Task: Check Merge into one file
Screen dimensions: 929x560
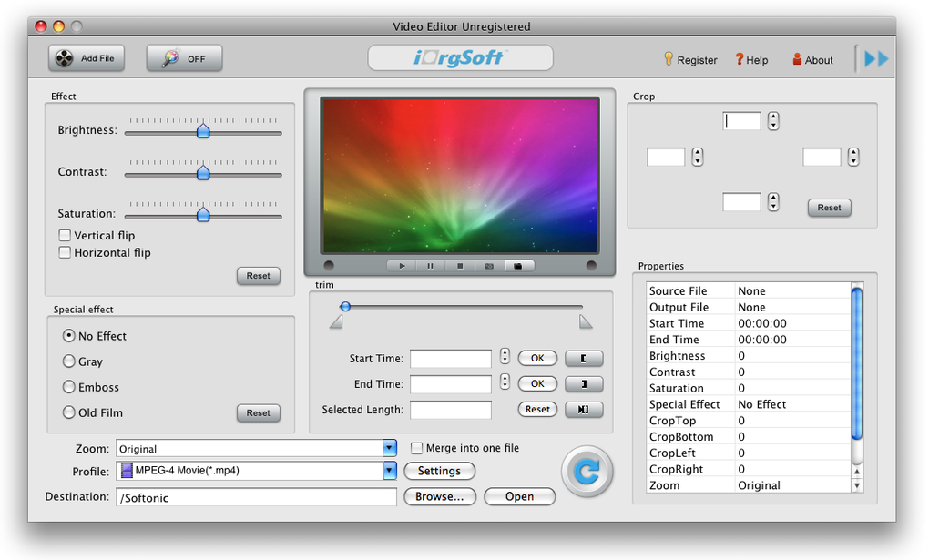Action: [x=416, y=448]
